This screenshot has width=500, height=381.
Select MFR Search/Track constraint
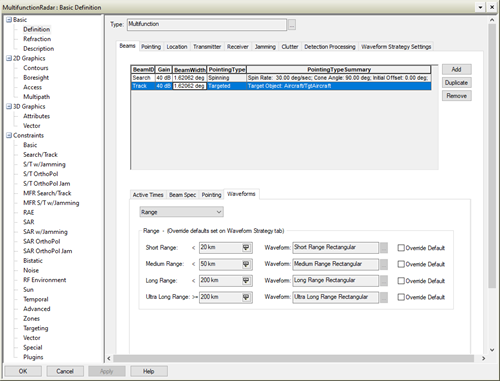click(x=47, y=193)
